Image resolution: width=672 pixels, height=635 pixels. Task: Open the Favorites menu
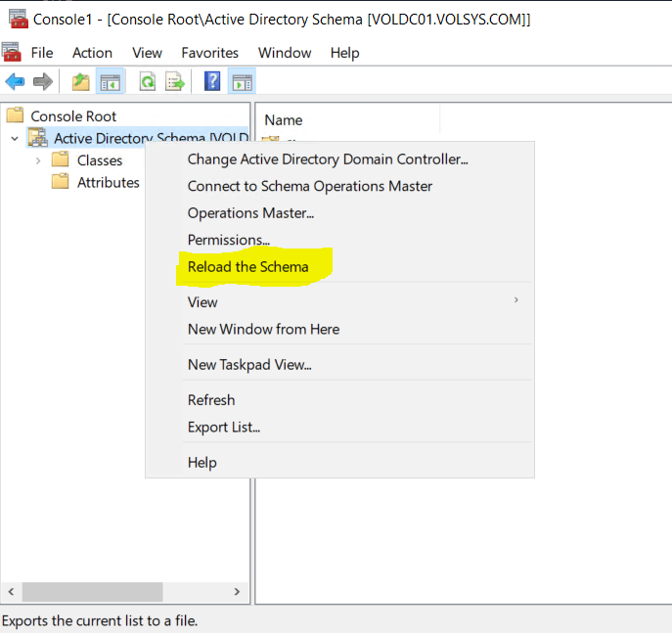(209, 53)
